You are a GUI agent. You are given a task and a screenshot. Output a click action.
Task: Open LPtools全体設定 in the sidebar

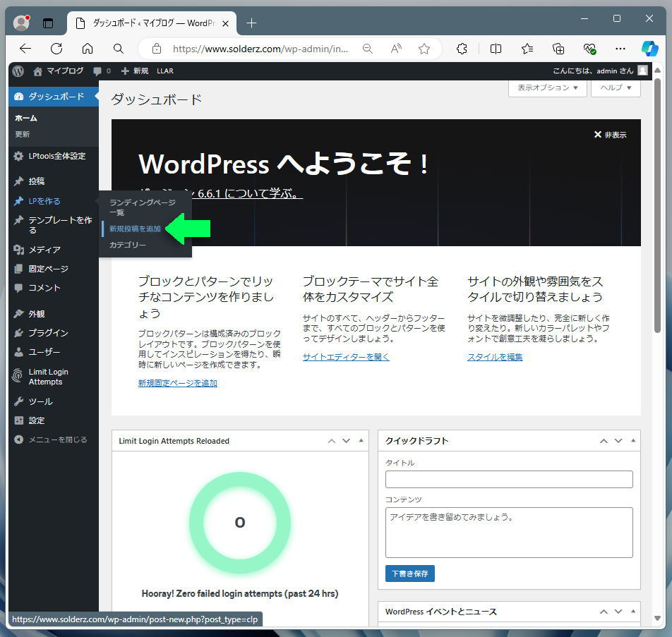coord(54,157)
